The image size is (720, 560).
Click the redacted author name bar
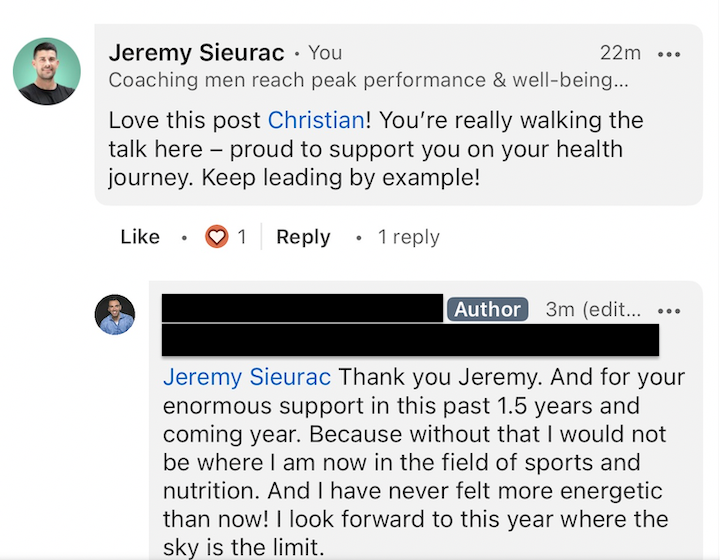[302, 307]
